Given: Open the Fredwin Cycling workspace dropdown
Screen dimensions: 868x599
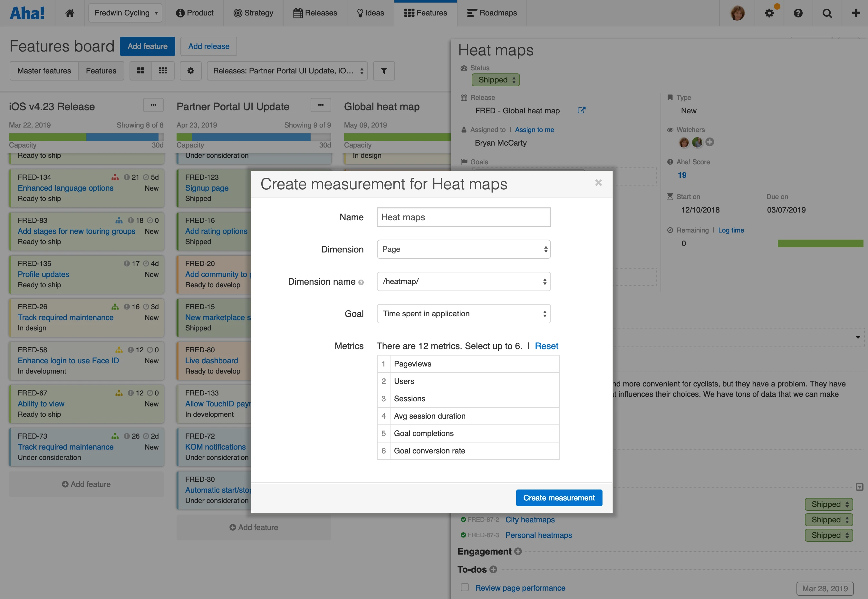Looking at the screenshot, I should tap(125, 13).
